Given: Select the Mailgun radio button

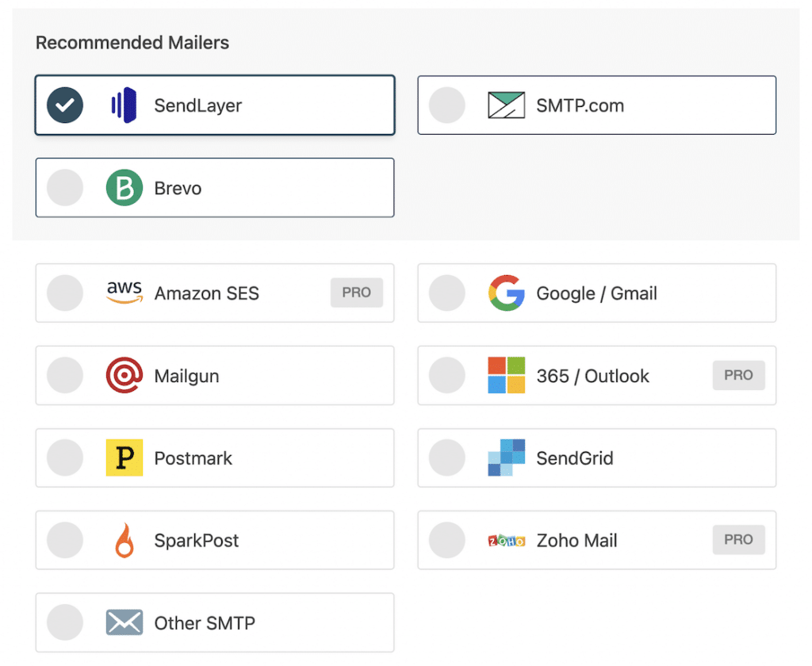Looking at the screenshot, I should (64, 375).
